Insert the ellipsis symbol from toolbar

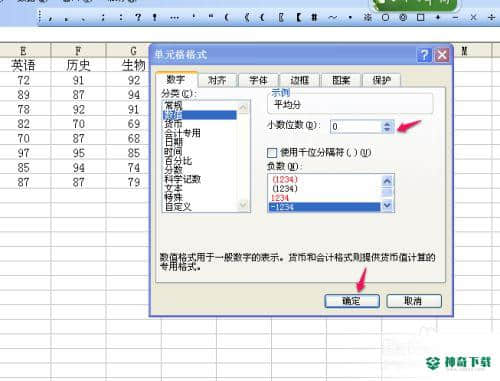(x=174, y=17)
